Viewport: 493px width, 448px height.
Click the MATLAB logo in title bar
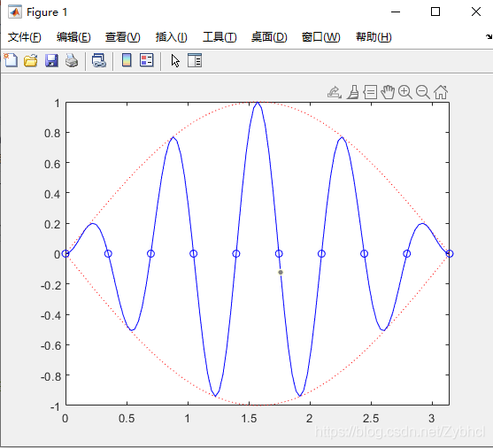pos(15,12)
